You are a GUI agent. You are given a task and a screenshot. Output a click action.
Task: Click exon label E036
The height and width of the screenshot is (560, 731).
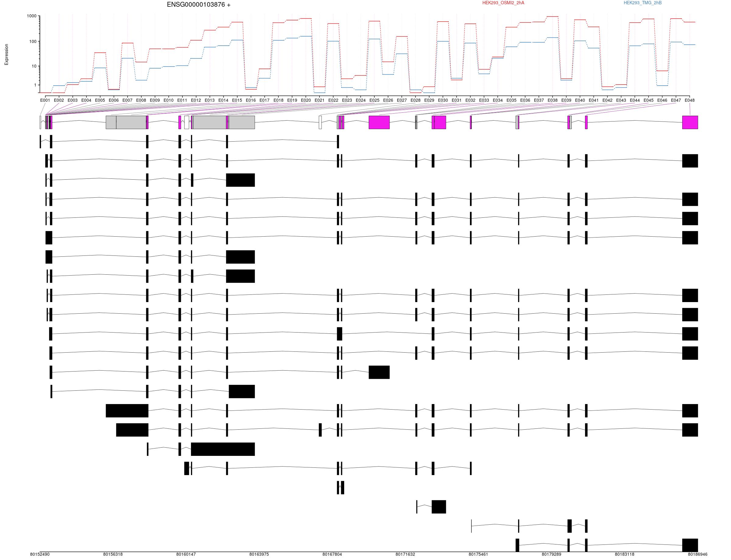tap(525, 100)
